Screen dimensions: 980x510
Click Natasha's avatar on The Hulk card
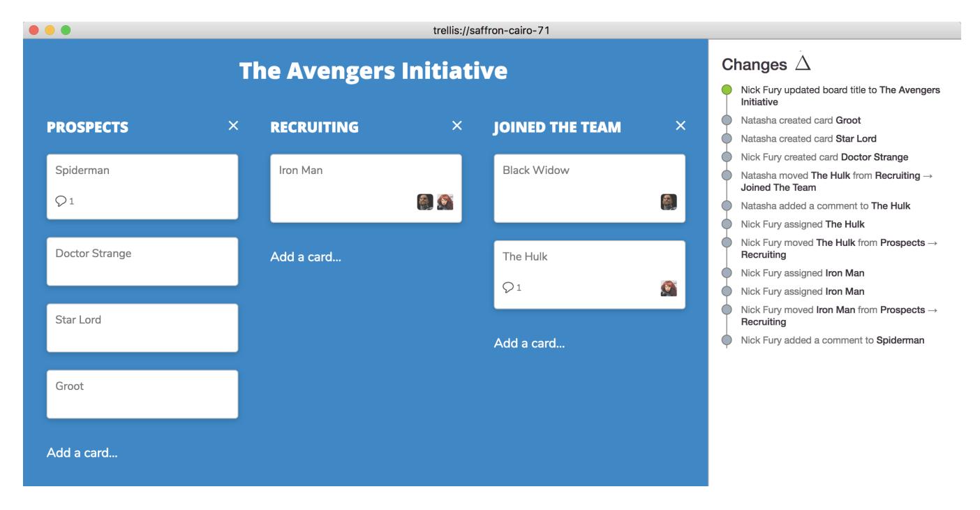coord(669,288)
